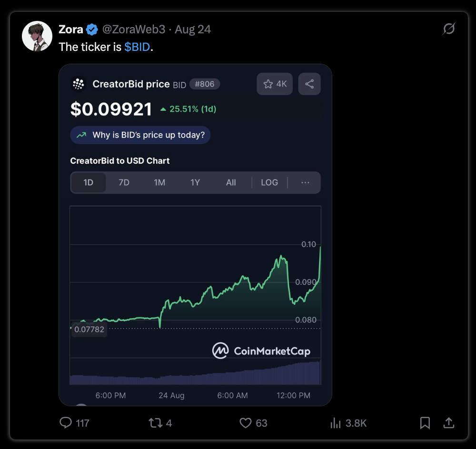The height and width of the screenshot is (449, 476).
Task: Click the reply comment icon
Action: pyautogui.click(x=66, y=423)
